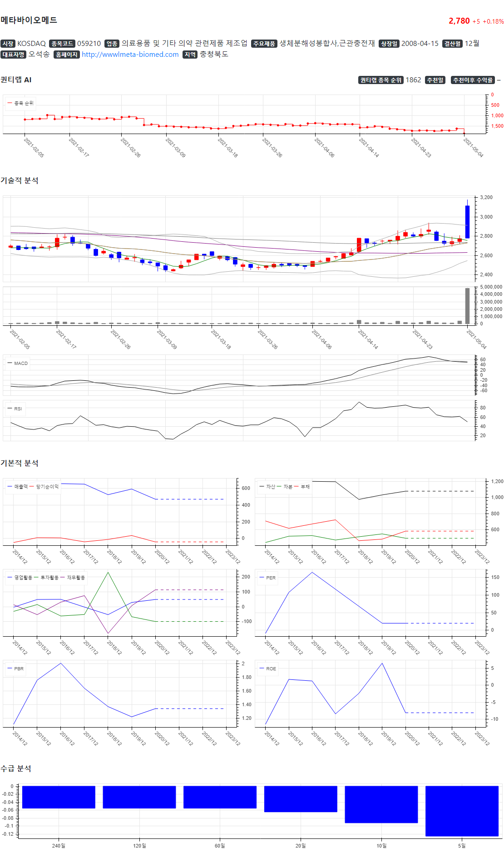Click the blue bar above the 10일 label
The width and height of the screenshot is (504, 853).
(381, 804)
